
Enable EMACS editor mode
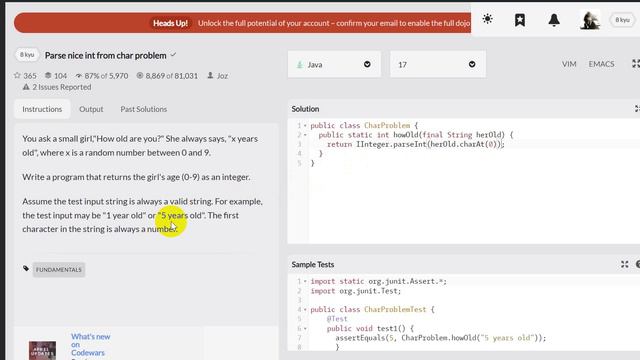click(601, 64)
